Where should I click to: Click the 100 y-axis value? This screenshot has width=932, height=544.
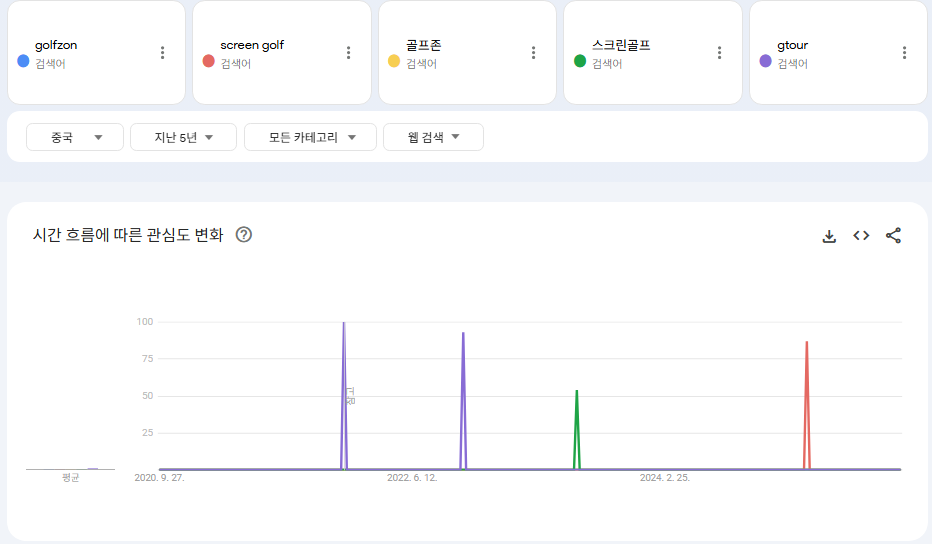point(145,322)
